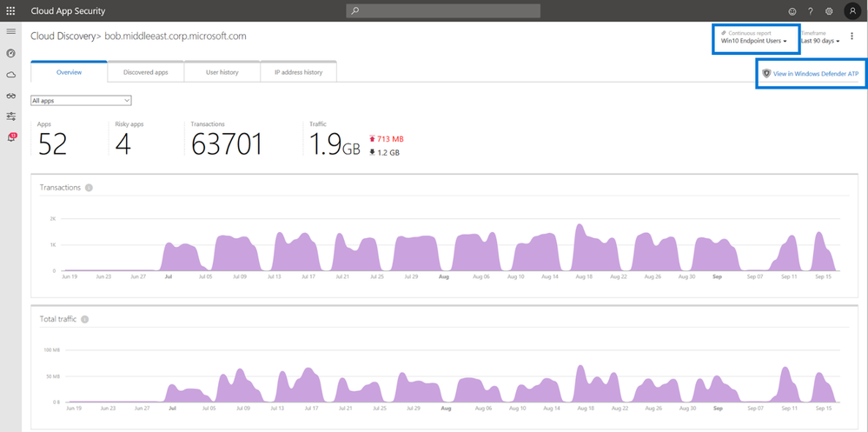Click the Transactions chart title
This screenshot has width=868, height=432.
point(60,188)
